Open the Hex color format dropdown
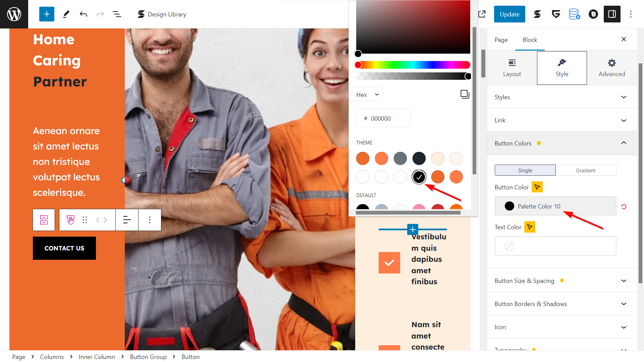The height and width of the screenshot is (362, 644). click(x=368, y=94)
